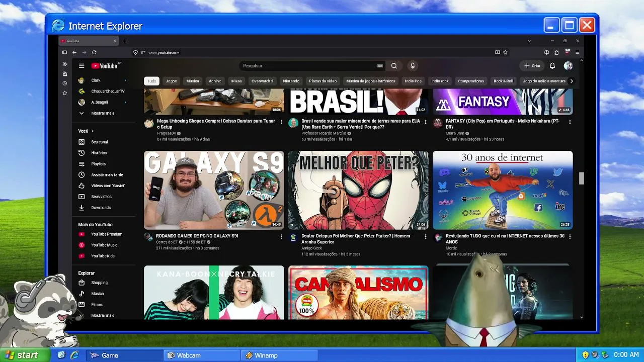Open the Amigo Geek channel link
The width and height of the screenshot is (644, 362).
coord(311,248)
